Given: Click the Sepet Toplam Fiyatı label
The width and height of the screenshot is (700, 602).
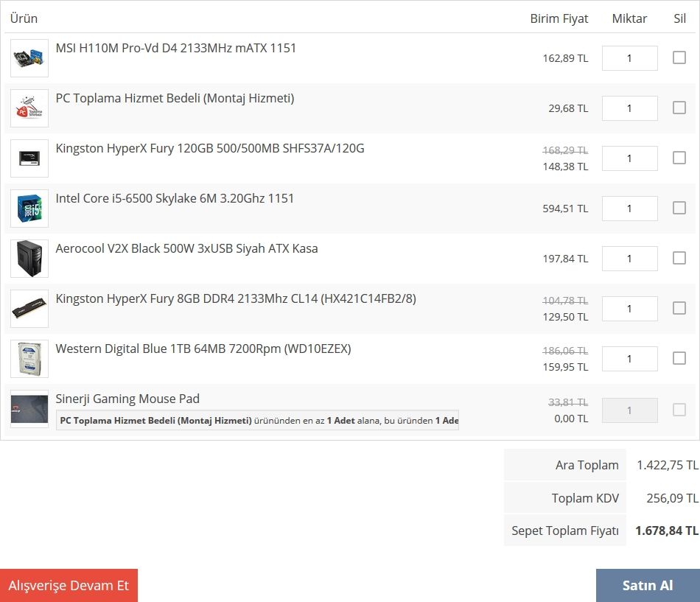Looking at the screenshot, I should 565,531.
